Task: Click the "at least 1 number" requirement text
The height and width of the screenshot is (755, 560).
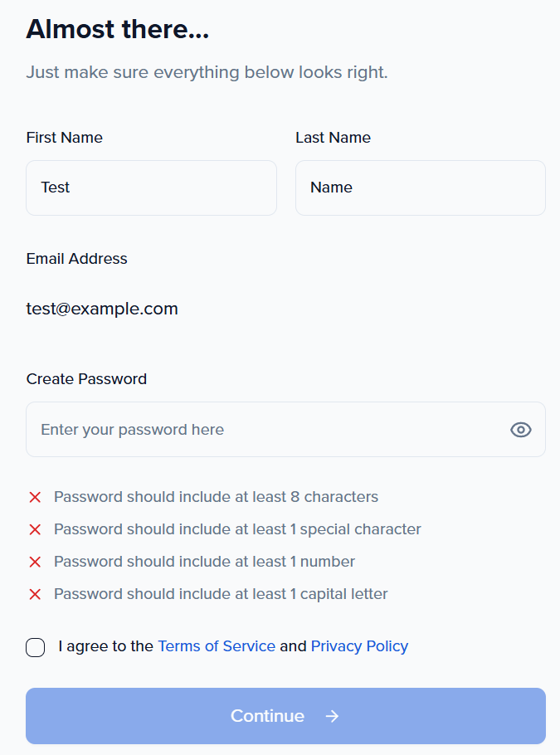Action: 204,562
